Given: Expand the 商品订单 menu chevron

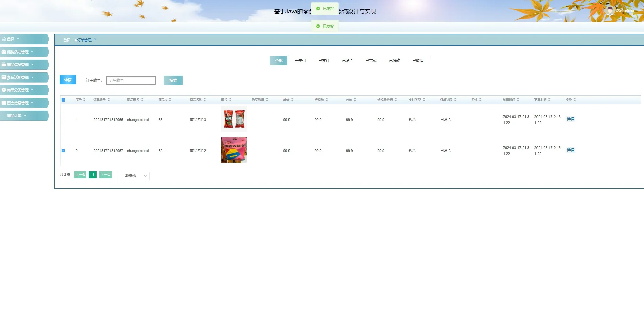Looking at the screenshot, I should 25,115.
